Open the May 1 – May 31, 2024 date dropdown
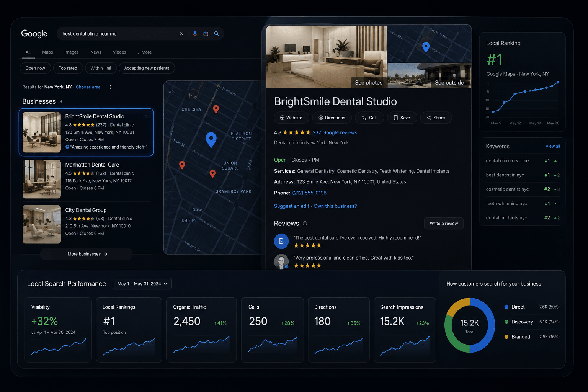 click(142, 284)
